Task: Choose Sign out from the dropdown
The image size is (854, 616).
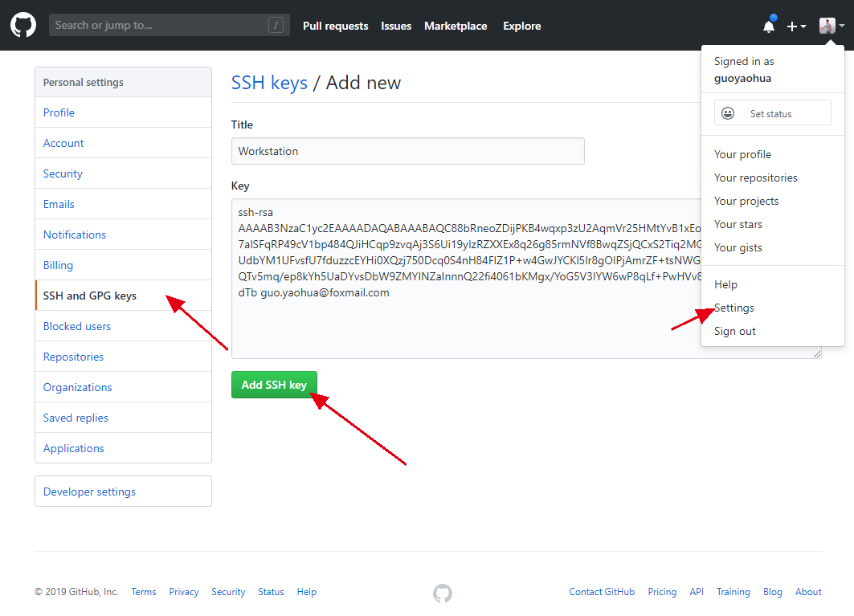Action: pos(735,331)
